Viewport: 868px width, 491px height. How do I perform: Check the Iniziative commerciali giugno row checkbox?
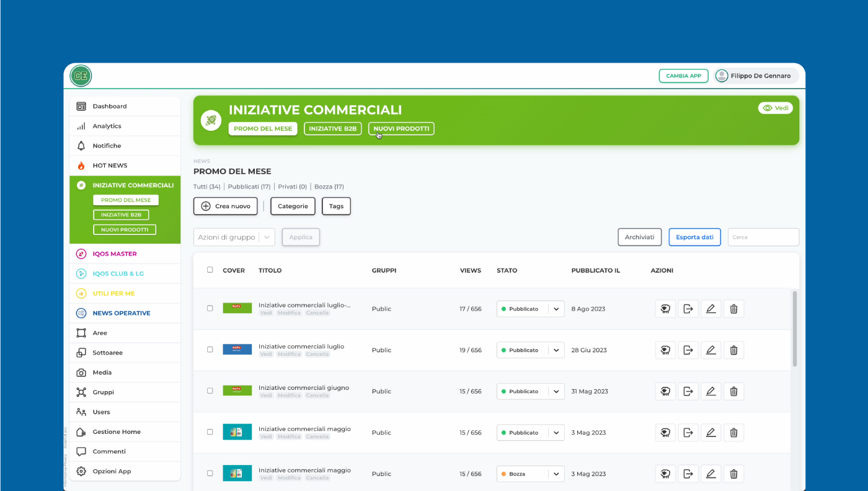[x=210, y=391]
